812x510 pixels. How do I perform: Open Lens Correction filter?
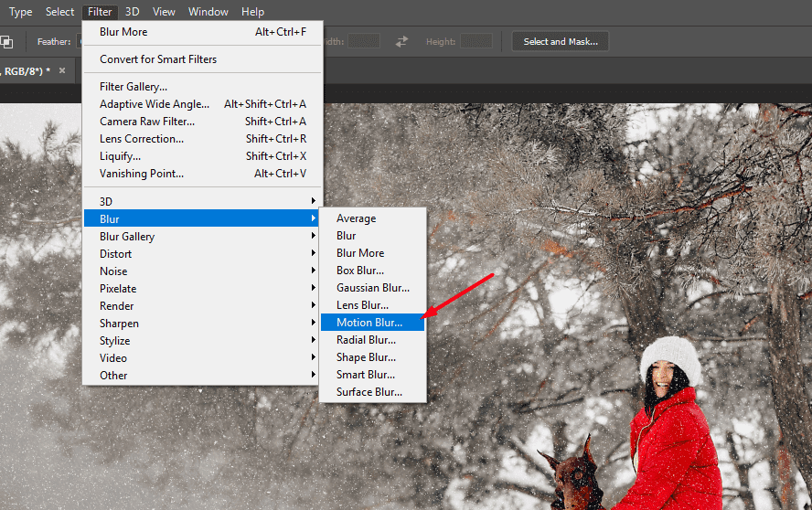click(x=202, y=139)
